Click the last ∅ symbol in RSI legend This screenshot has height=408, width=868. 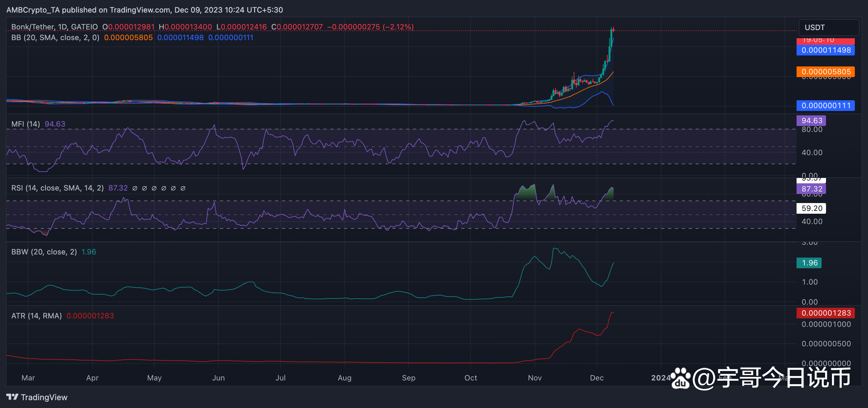(x=183, y=188)
